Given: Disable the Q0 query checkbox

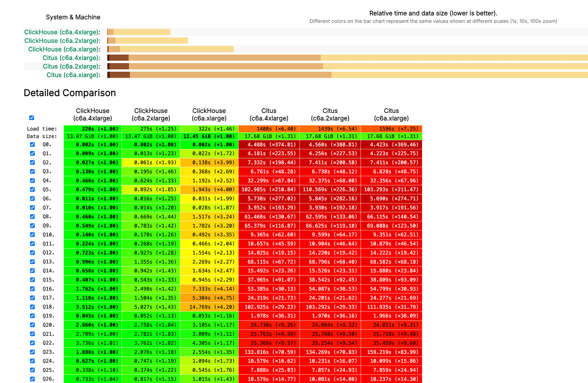Looking at the screenshot, I should click(x=32, y=144).
